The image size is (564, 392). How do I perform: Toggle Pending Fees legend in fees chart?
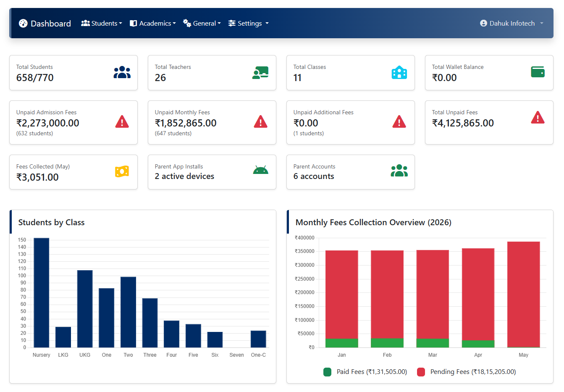point(467,372)
